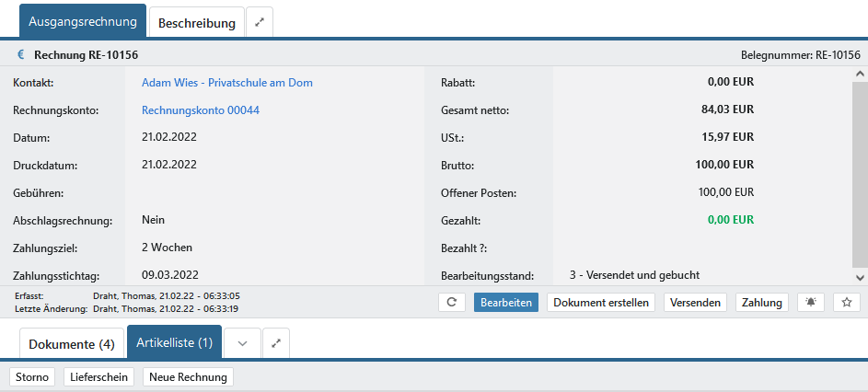The height and width of the screenshot is (392, 868).
Task: Open the Rechnungskonto 00044 link
Action: click(200, 110)
